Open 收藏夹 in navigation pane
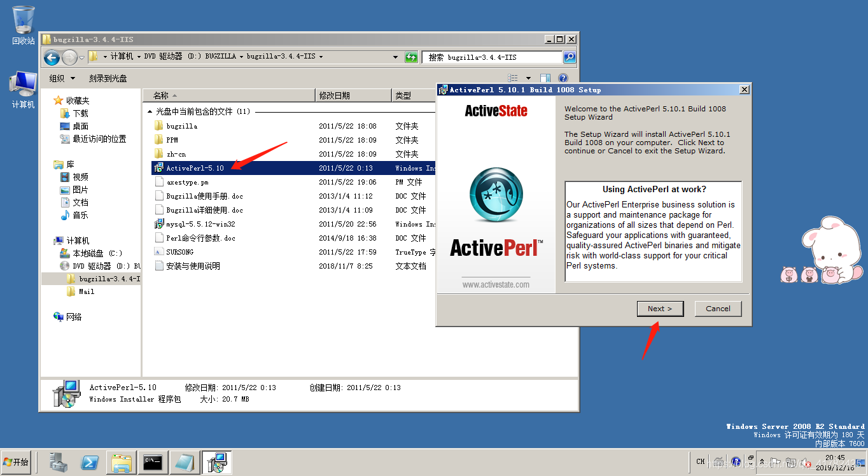The image size is (868, 476). tap(78, 101)
